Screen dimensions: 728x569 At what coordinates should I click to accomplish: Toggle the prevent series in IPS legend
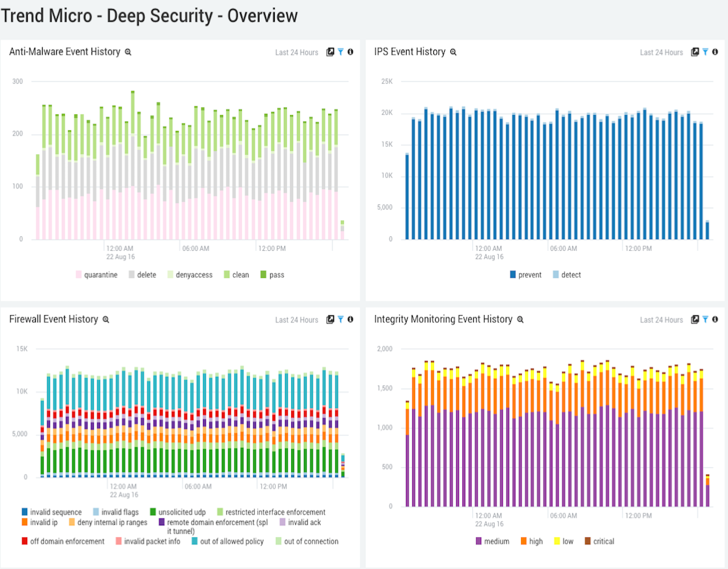(526, 275)
